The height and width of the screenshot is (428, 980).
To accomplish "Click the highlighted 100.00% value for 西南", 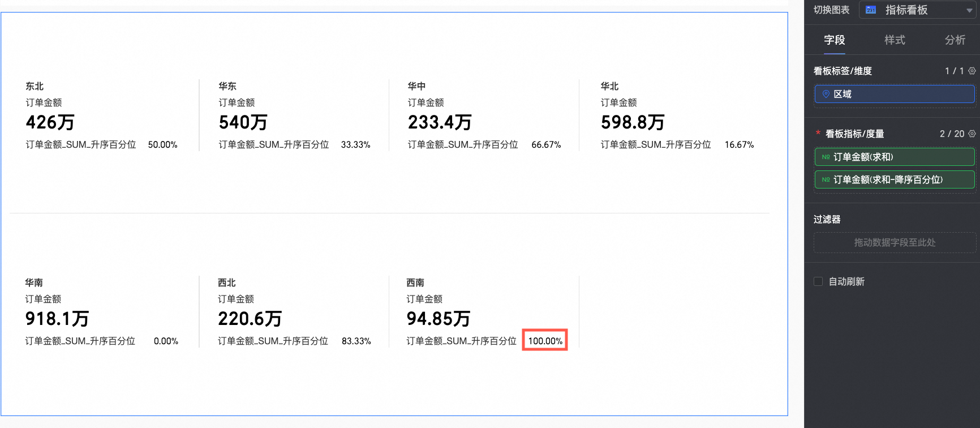I will pos(545,341).
